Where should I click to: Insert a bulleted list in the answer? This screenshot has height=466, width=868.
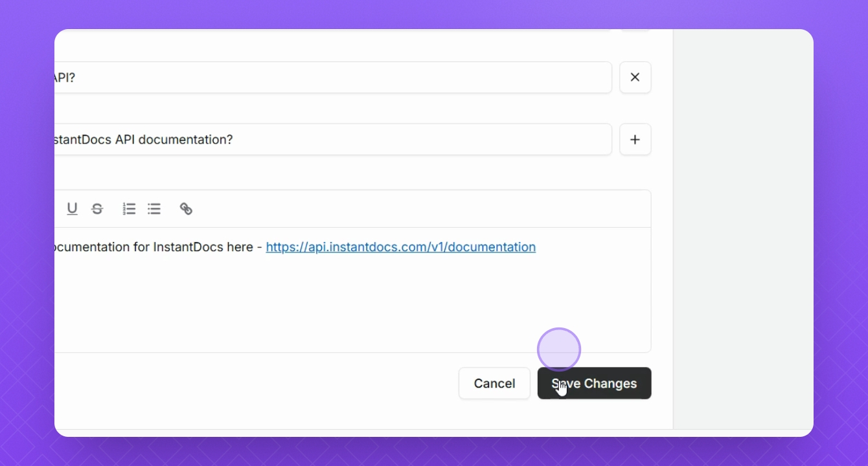tap(154, 208)
